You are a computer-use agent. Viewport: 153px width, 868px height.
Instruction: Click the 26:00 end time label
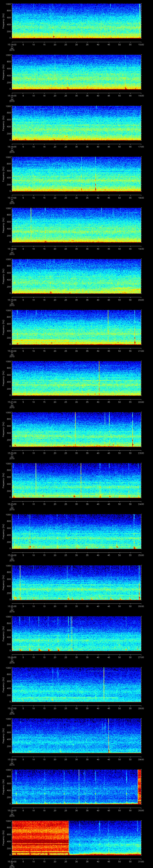pos(141,606)
